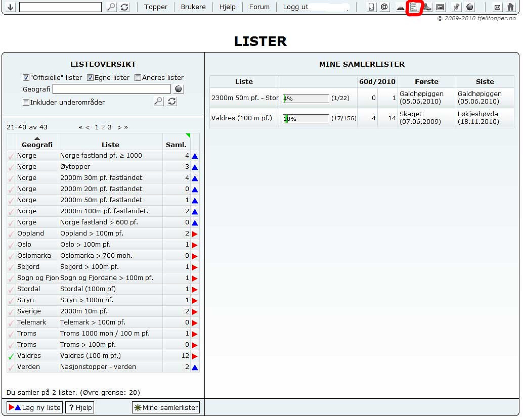Click the 10% progress bar for Valdres
Viewport: 523px width, 420px height.
(306, 118)
